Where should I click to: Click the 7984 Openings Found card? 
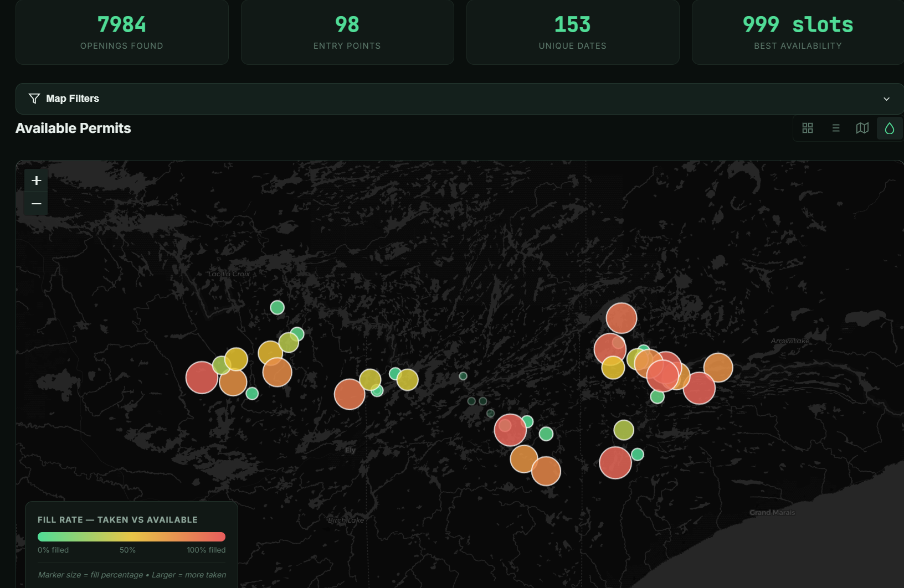(x=122, y=32)
